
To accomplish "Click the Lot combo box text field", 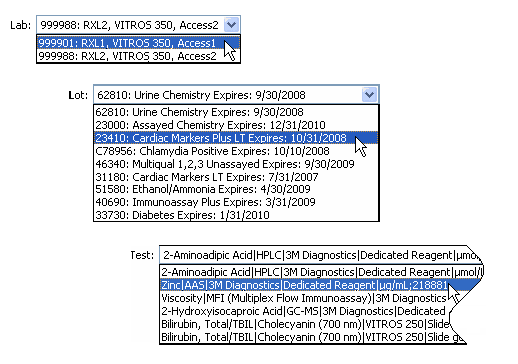I will point(228,95).
